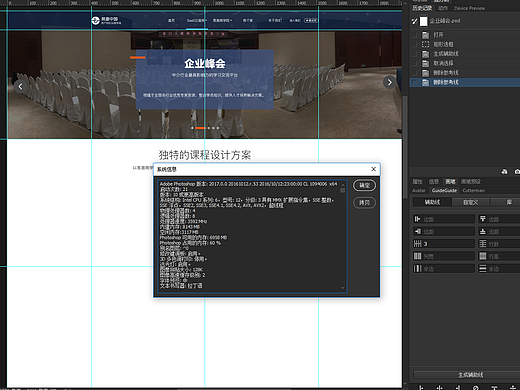Viewport: 520px width, 390px height.
Task: Click the row height 行高 field
Action: pyautogui.click(x=499, y=256)
